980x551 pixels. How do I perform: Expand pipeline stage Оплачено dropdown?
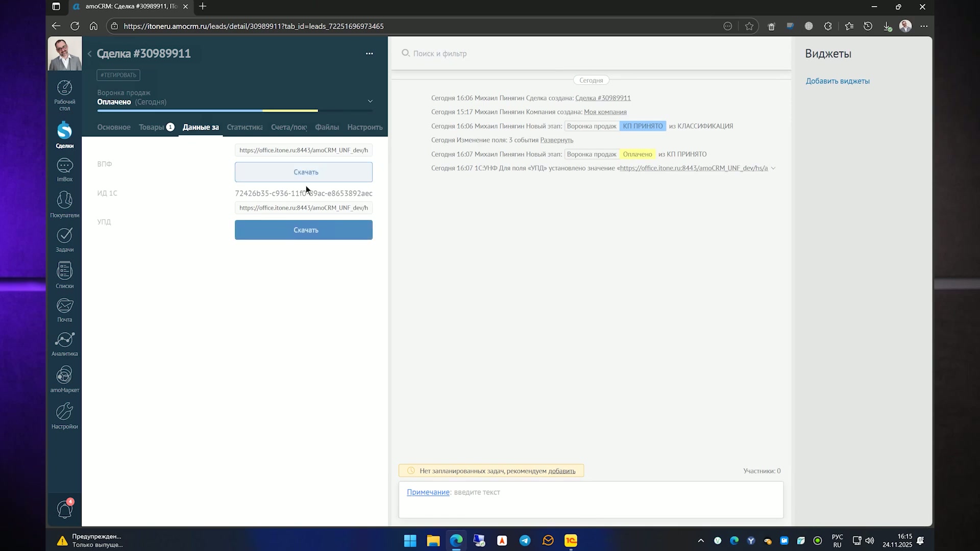point(370,101)
